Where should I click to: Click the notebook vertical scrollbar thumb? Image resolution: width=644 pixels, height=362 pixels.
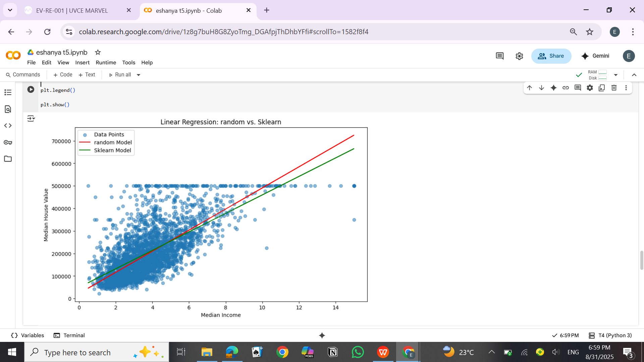(641, 260)
